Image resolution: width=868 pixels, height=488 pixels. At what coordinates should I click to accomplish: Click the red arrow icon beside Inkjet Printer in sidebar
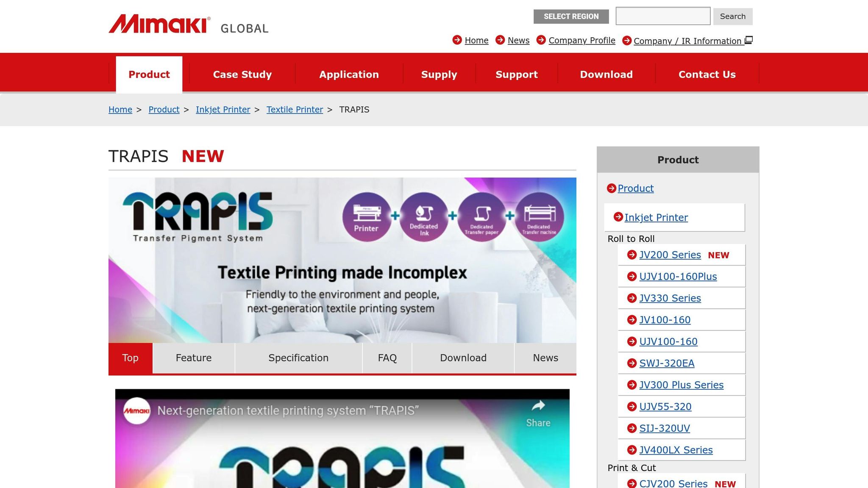coord(618,217)
